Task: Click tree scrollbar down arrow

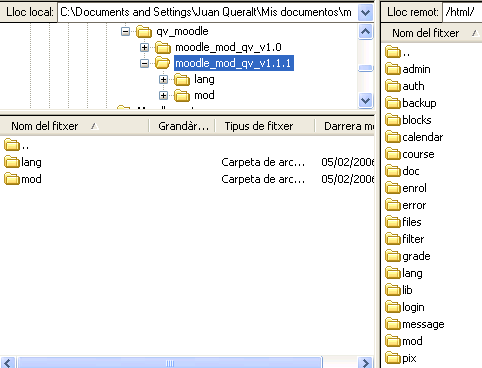Action: (x=365, y=100)
